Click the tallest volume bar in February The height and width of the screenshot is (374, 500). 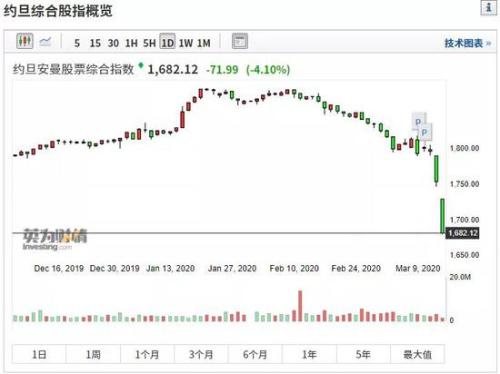pyautogui.click(x=300, y=306)
